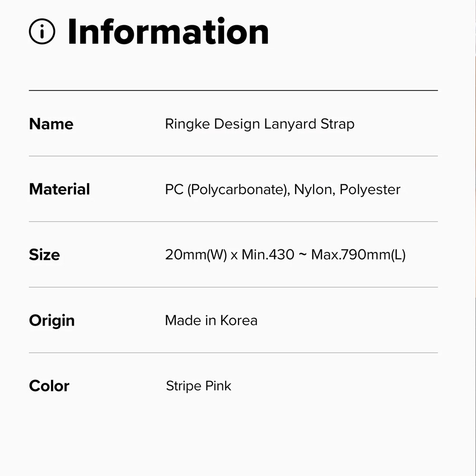
Task: Select the Name row label
Action: tap(51, 124)
